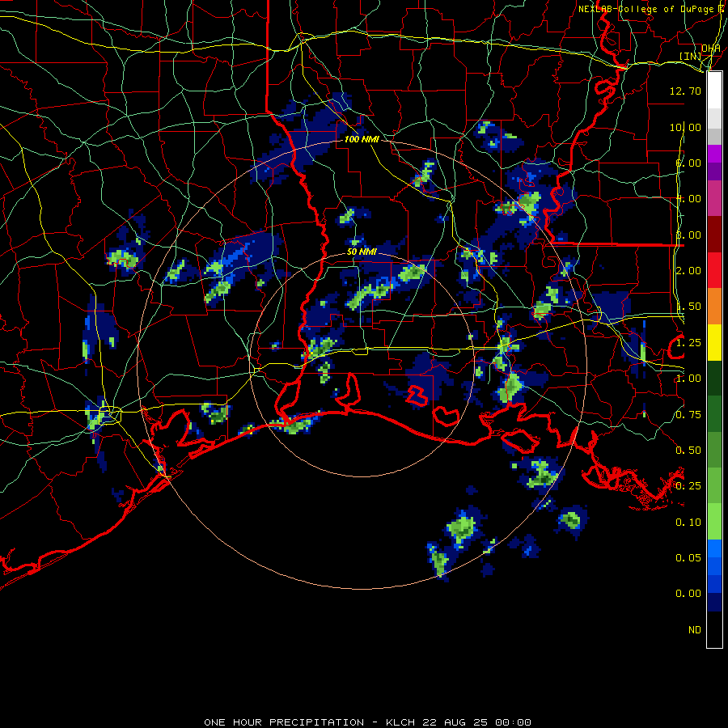The height and width of the screenshot is (728, 728).
Task: Click the [IN] units label
Action: (691, 56)
